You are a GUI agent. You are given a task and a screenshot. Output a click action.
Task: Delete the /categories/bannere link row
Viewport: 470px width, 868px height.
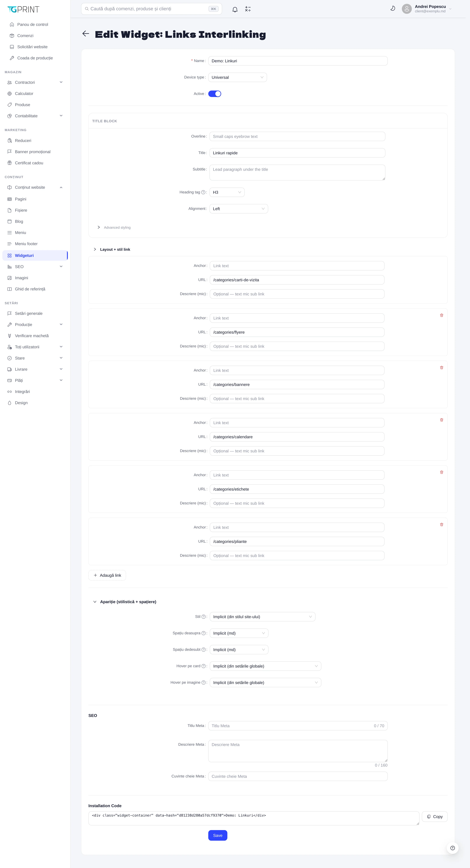point(441,368)
